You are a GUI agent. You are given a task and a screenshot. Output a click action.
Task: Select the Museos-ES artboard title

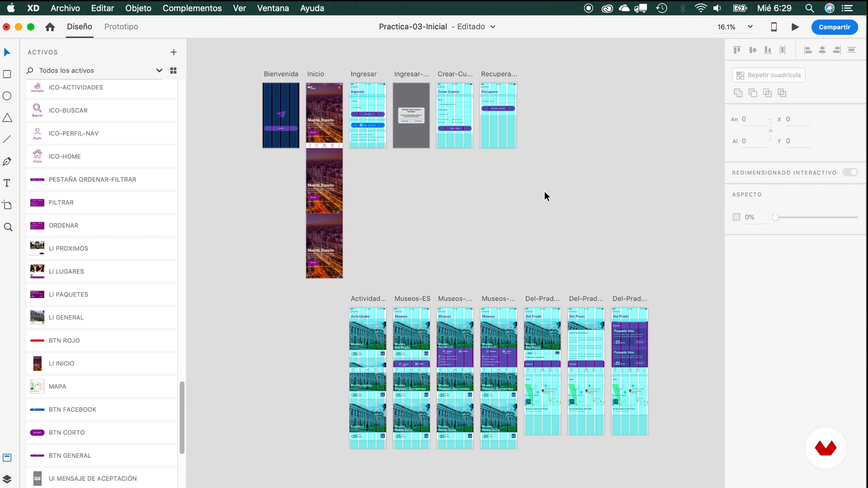pyautogui.click(x=412, y=299)
